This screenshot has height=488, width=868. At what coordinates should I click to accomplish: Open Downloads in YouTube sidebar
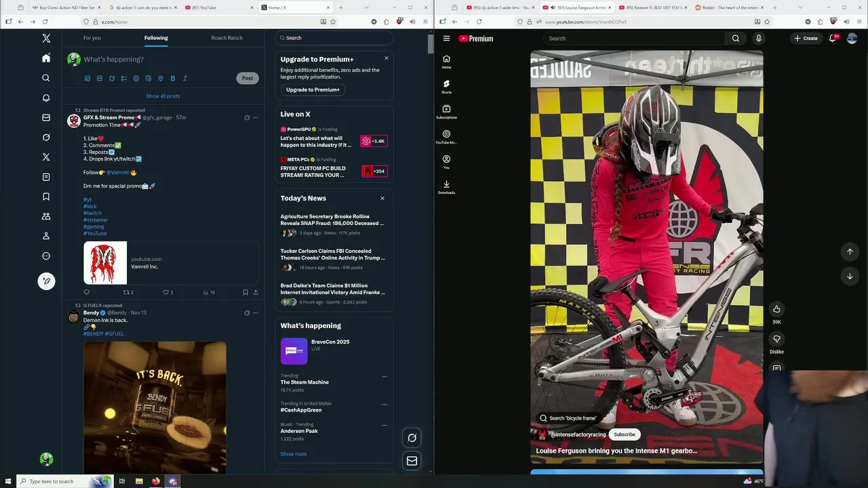pyautogui.click(x=446, y=186)
